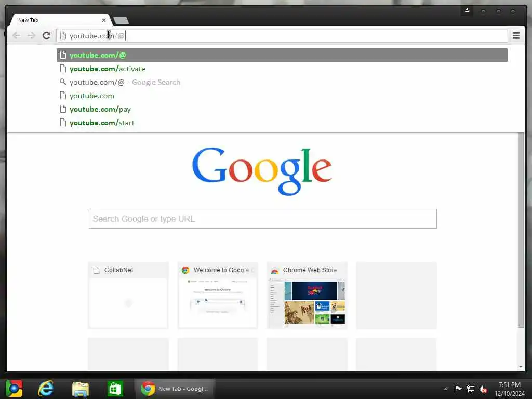Focus the Search Google or type URL box

pos(262,219)
